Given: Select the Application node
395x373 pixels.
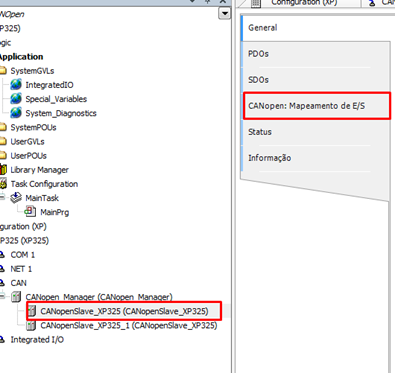Looking at the screenshot, I should 22,57.
